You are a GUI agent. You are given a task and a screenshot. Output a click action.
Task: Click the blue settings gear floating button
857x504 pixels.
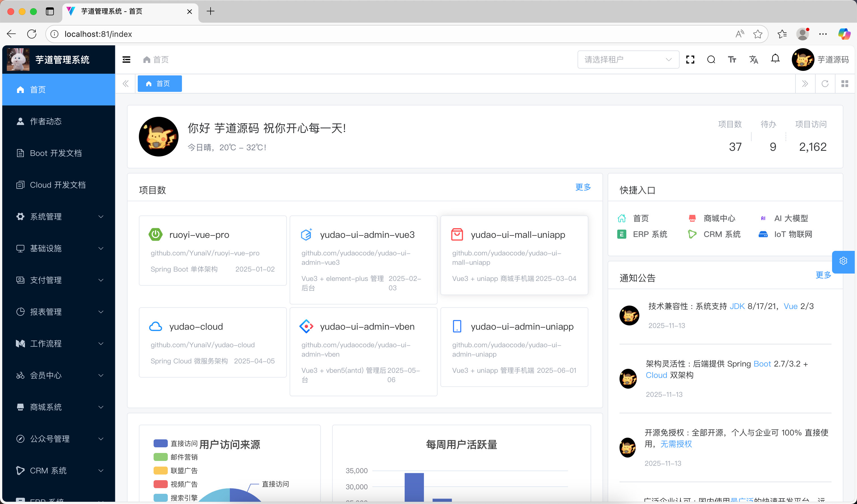click(x=843, y=261)
